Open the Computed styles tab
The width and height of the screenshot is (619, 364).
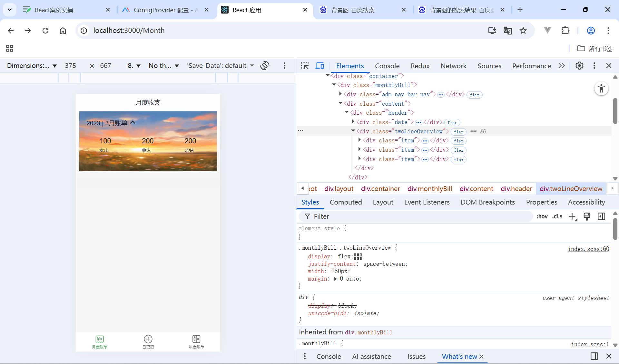click(x=346, y=202)
